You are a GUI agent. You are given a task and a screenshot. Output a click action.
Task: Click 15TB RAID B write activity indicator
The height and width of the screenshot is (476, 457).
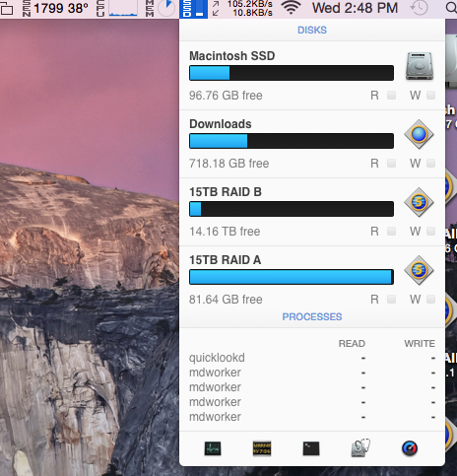point(430,232)
